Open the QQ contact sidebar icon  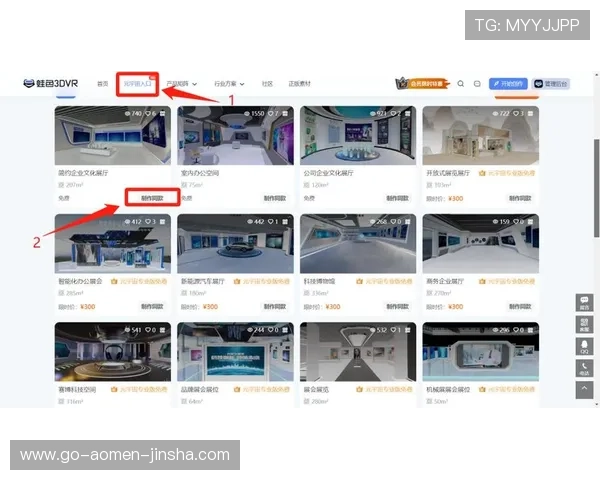click(584, 346)
